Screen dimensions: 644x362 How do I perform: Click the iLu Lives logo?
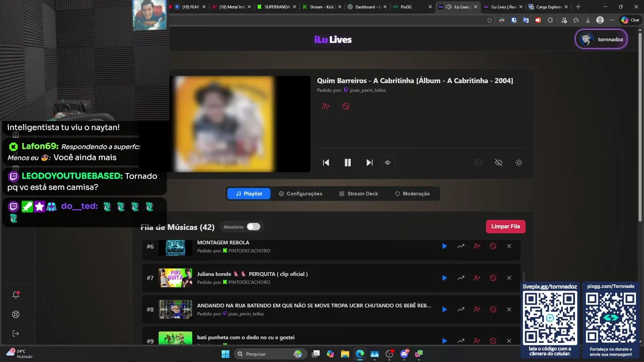click(333, 40)
